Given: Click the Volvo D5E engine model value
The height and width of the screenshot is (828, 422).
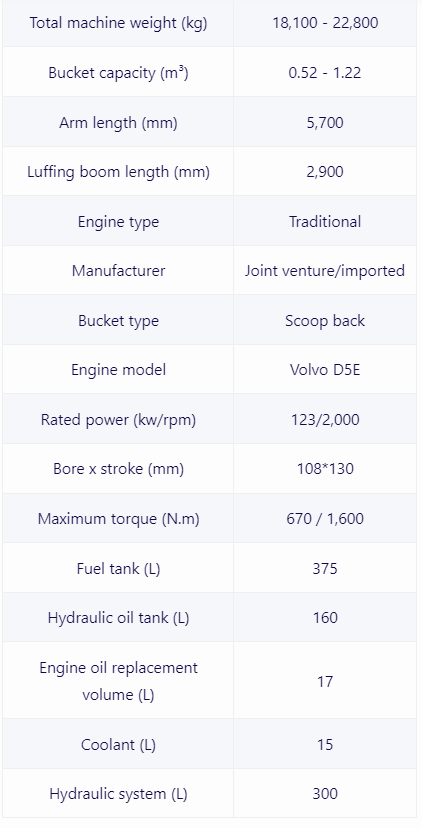Looking at the screenshot, I should pyautogui.click(x=325, y=370).
